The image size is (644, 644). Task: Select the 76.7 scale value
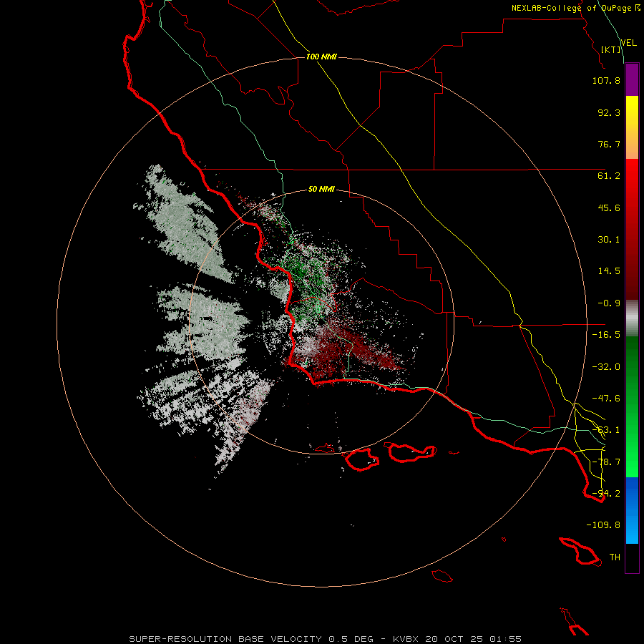pos(609,144)
